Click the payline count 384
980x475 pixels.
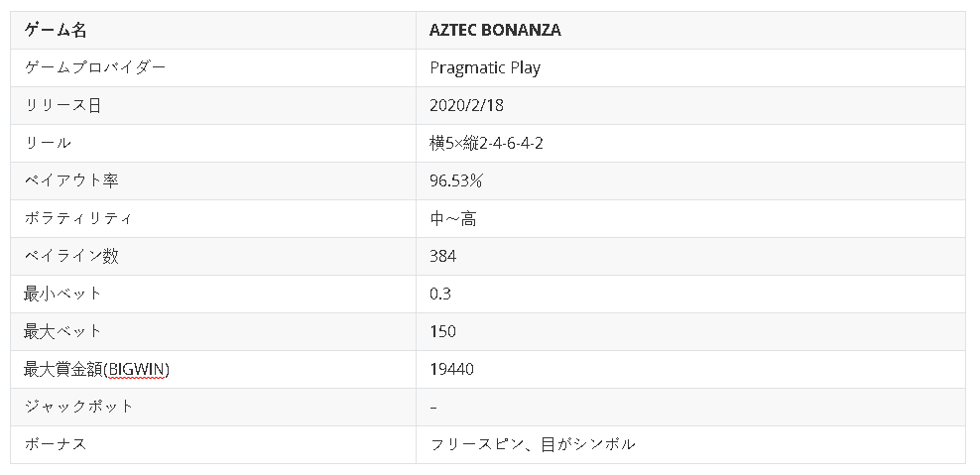click(443, 256)
